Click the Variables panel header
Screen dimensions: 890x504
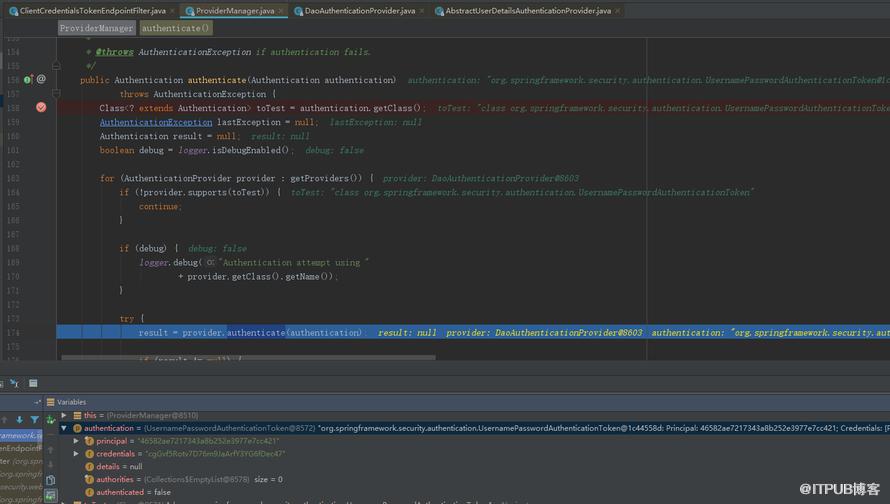click(468, 402)
